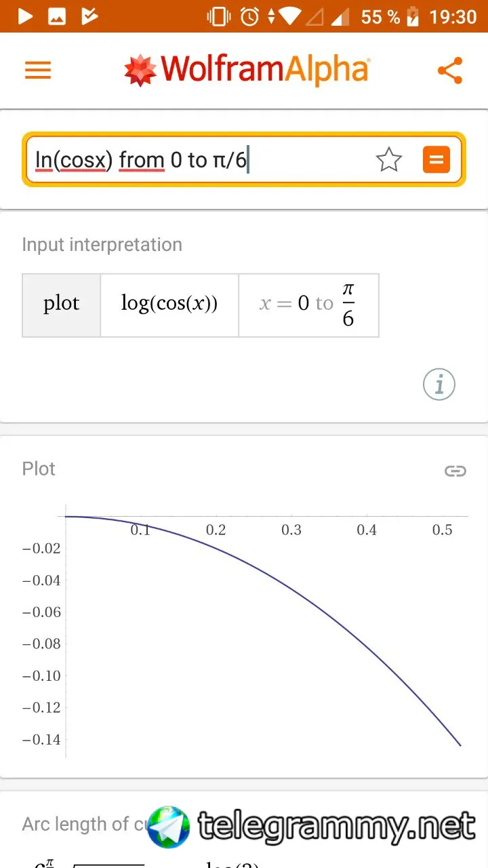Tap the alarm clock status icon
Image resolution: width=488 pixels, height=868 pixels.
point(249,16)
